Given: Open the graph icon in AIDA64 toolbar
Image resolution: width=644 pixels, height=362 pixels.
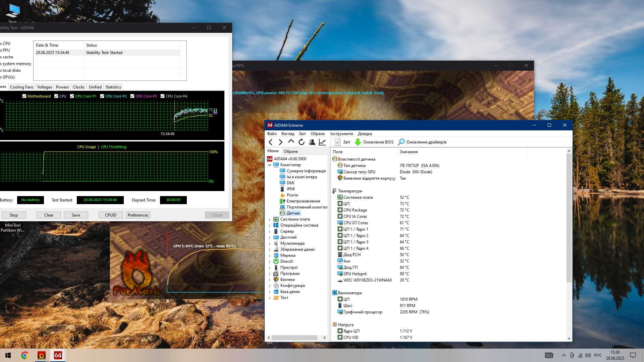Looking at the screenshot, I should tap(322, 142).
